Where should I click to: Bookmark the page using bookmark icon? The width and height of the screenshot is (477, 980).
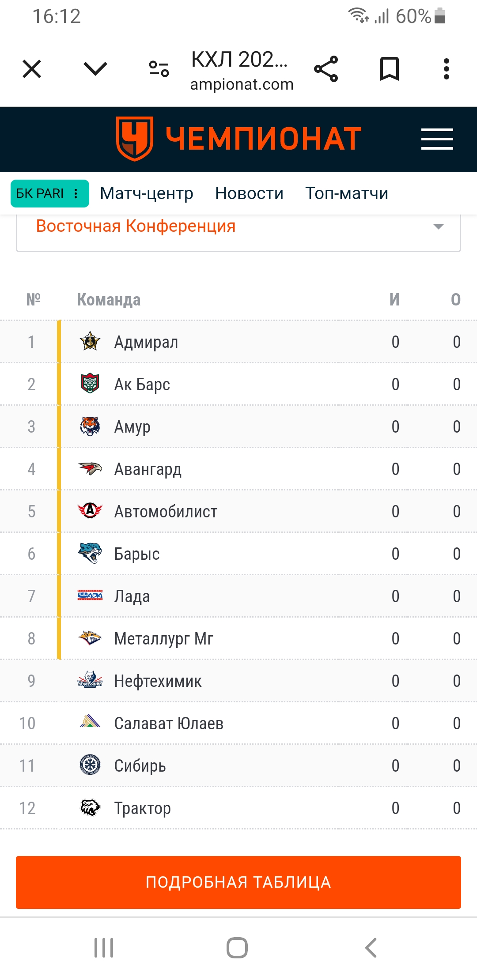390,69
